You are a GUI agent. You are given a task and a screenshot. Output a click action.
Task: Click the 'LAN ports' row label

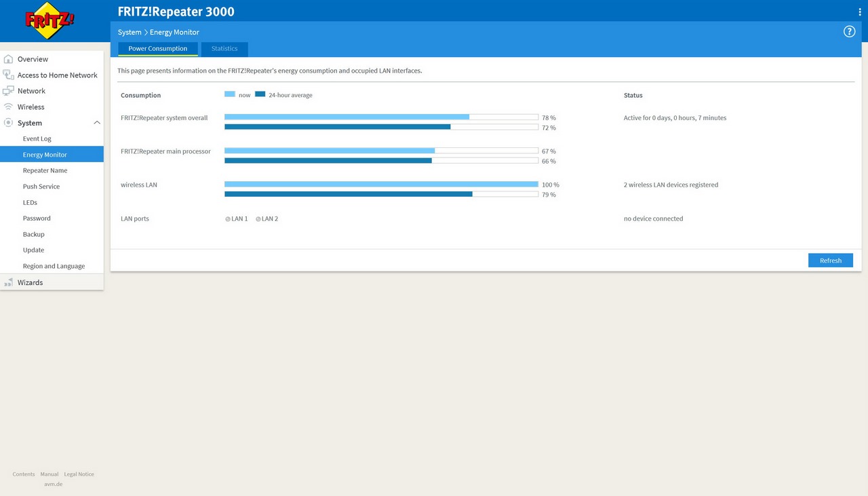(135, 219)
